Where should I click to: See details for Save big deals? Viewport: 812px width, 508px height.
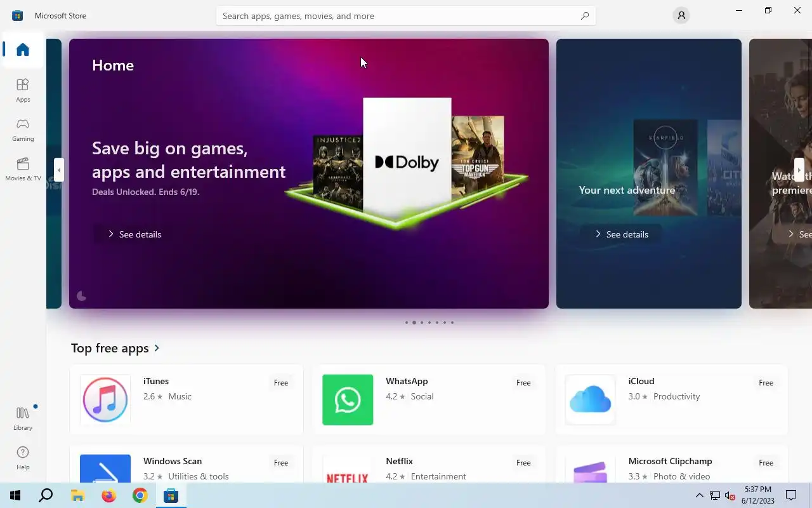pos(134,234)
